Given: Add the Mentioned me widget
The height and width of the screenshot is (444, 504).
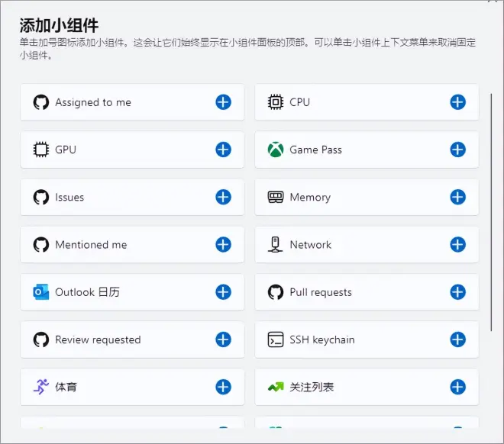Looking at the screenshot, I should pos(223,245).
